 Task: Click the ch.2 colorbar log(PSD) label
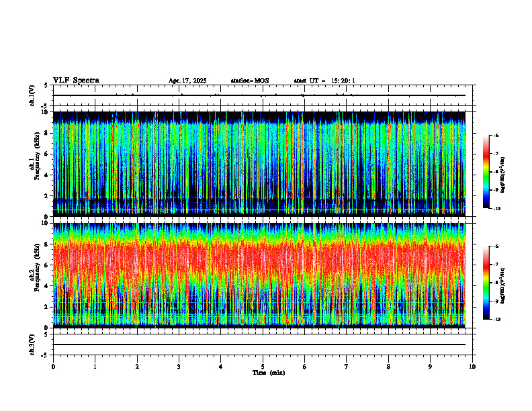502,285
